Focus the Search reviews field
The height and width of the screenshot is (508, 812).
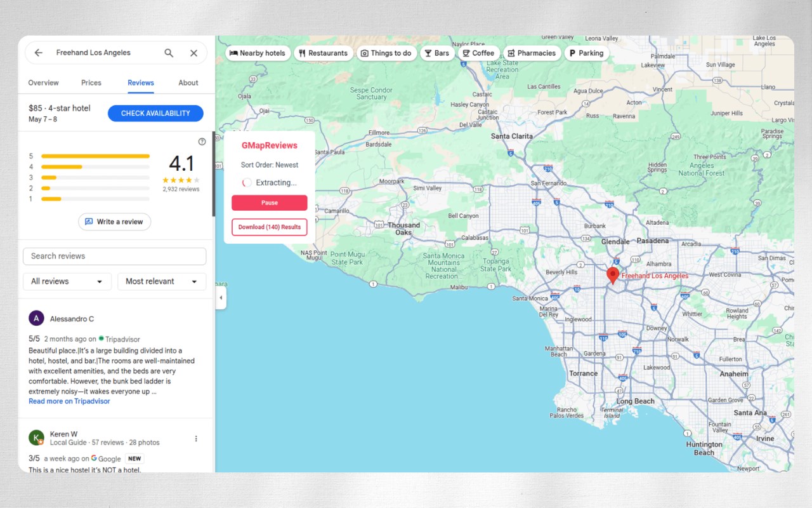[114, 256]
